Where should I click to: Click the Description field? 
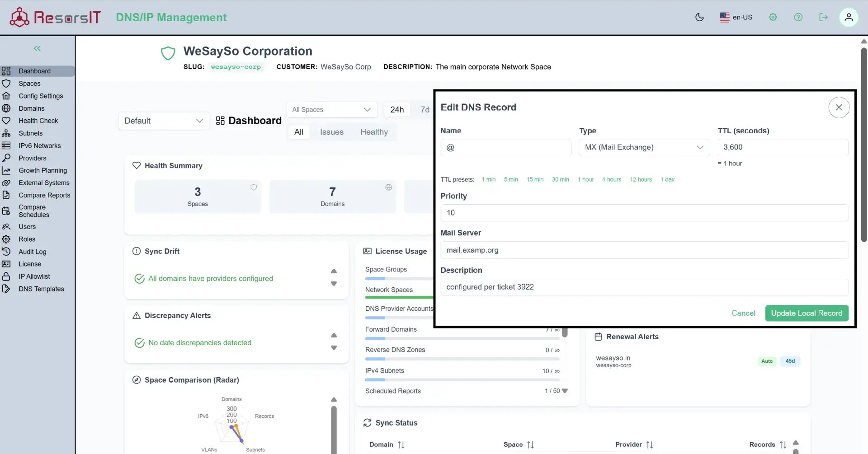point(644,287)
